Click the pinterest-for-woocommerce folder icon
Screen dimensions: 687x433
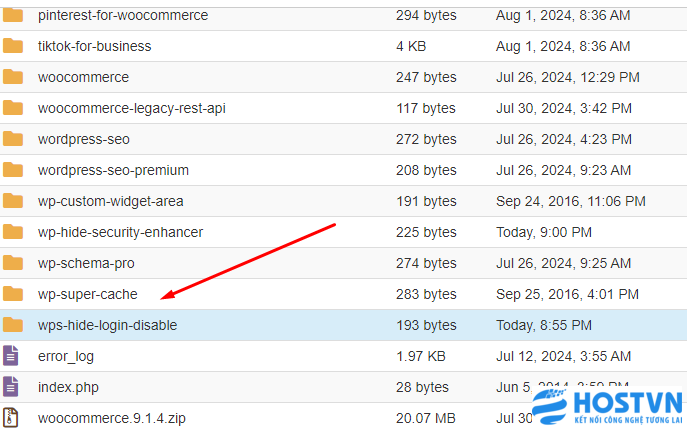pyautogui.click(x=13, y=15)
